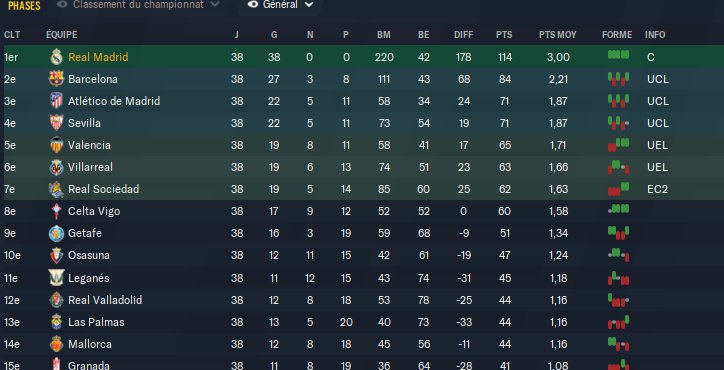The height and width of the screenshot is (370, 724).
Task: Click the Valencia bat crest icon
Action: (56, 145)
